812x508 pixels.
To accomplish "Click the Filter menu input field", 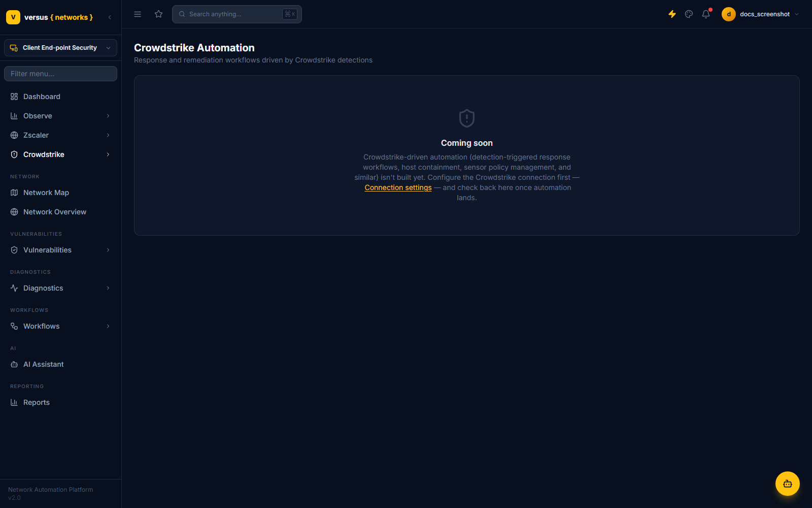I will click(x=60, y=74).
